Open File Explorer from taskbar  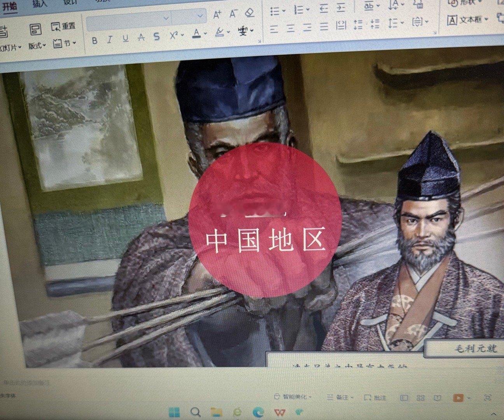[216, 413]
